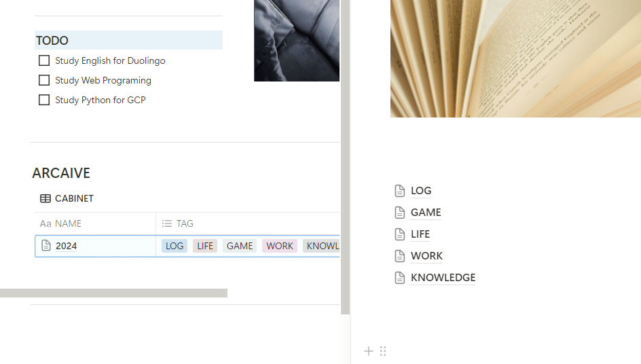The height and width of the screenshot is (364, 641).
Task: Open the KNOWLEDGE page link
Action: click(443, 277)
